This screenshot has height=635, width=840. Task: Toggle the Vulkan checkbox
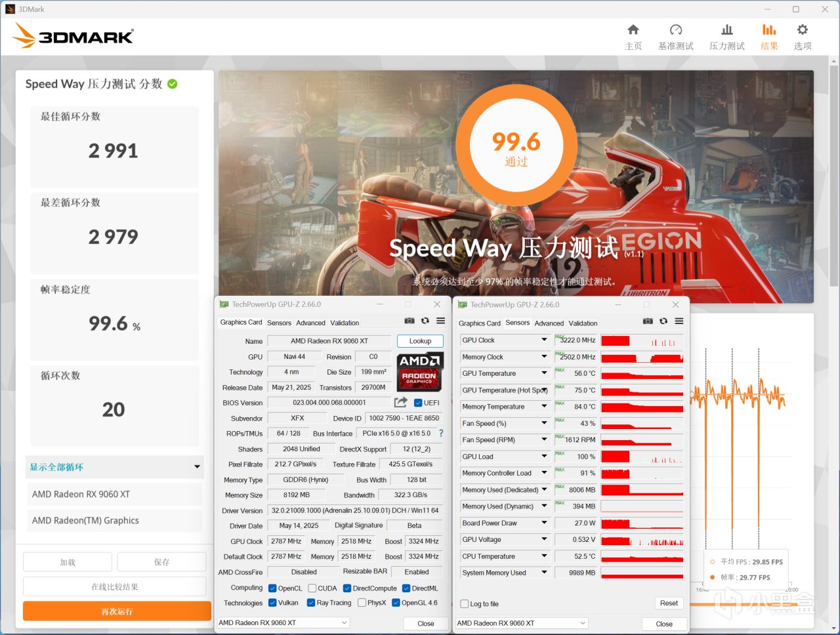[272, 603]
